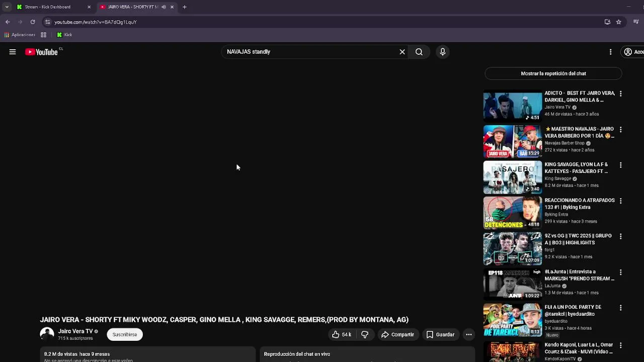The image size is (644, 362).
Task: Open MAESTRO NAVAJAS barbero video thumbnail
Action: point(513,142)
